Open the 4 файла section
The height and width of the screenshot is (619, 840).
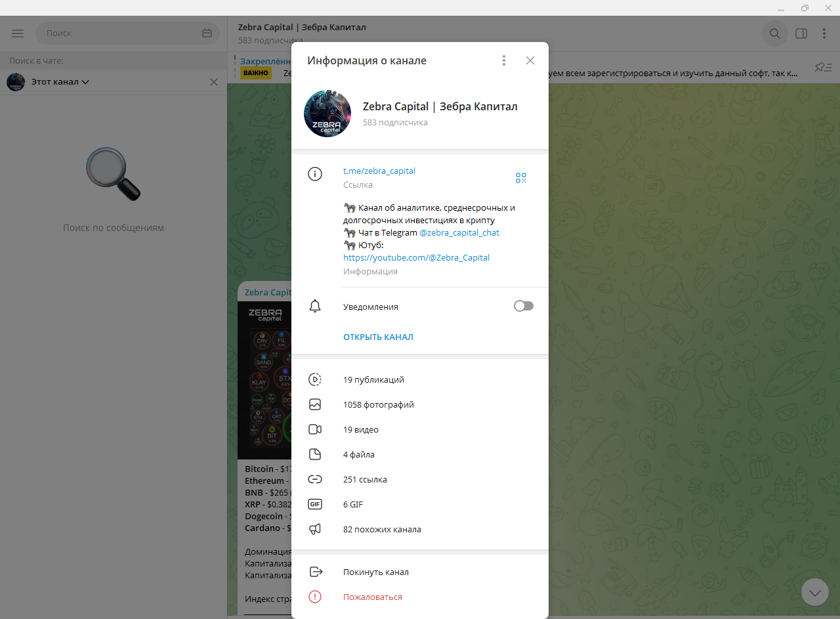[420, 454]
